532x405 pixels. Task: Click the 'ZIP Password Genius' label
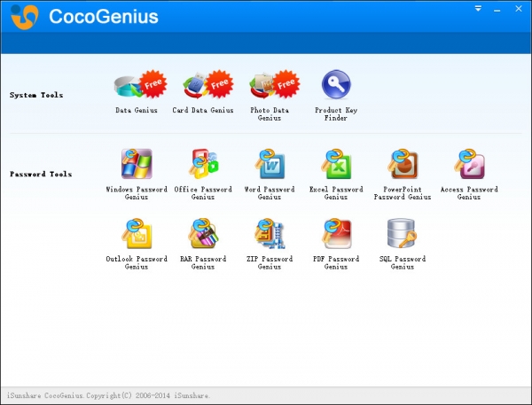[270, 263]
